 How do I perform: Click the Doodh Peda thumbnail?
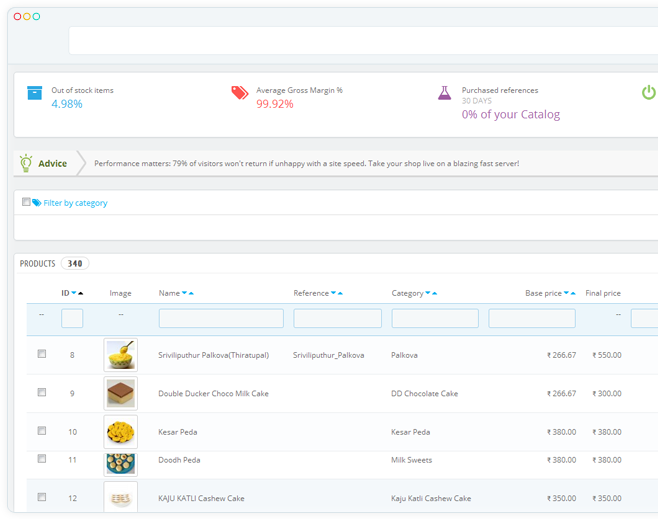[120, 464]
